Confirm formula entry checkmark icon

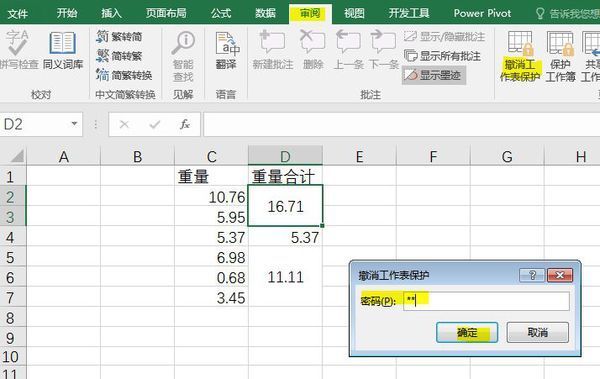155,124
